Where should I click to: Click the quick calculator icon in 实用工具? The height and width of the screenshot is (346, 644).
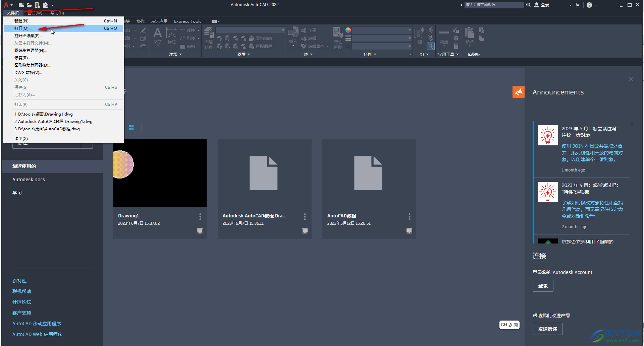click(456, 47)
